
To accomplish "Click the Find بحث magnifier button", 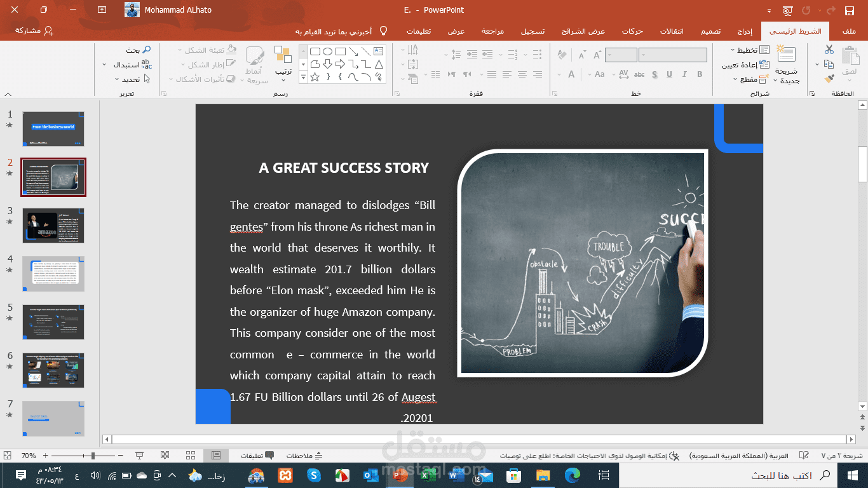I will (138, 50).
